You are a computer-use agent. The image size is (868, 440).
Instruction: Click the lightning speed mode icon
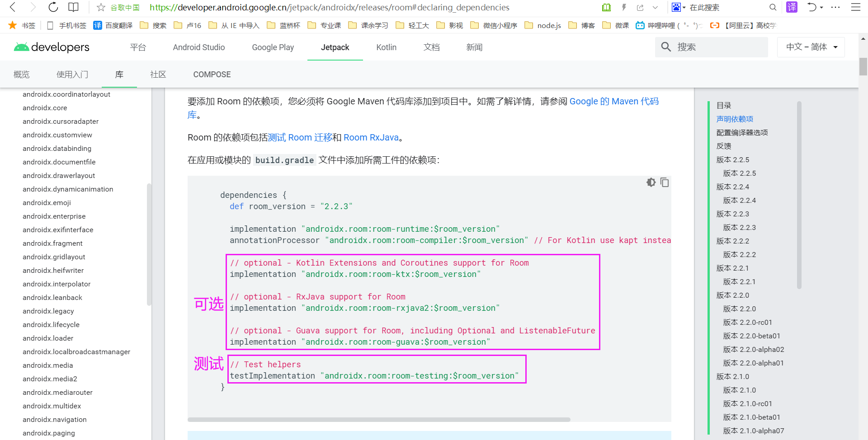tap(624, 7)
